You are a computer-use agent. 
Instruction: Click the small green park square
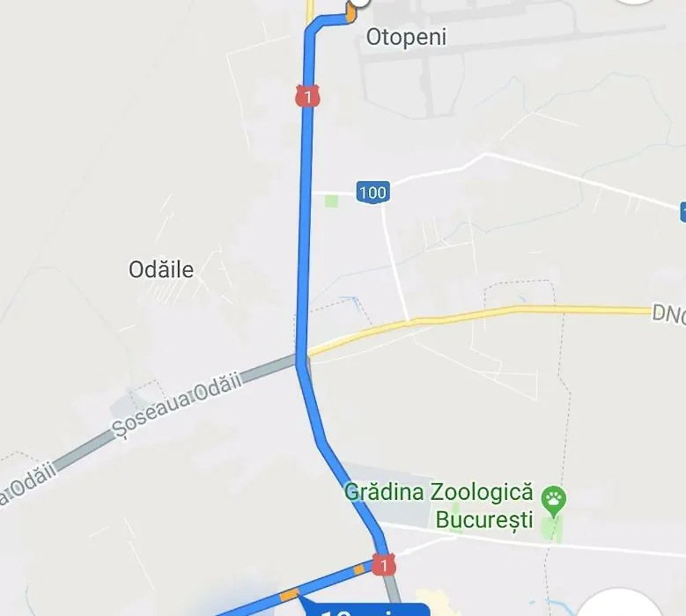click(332, 202)
